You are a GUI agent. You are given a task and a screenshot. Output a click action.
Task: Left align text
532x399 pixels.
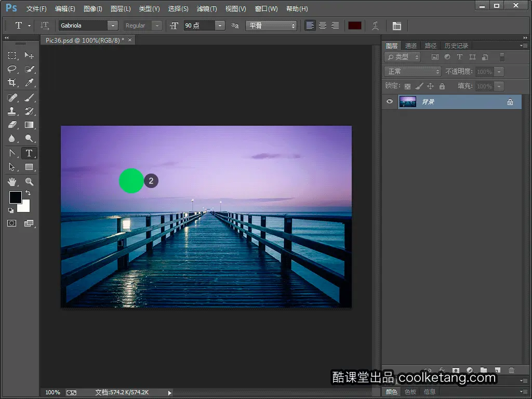click(x=310, y=25)
